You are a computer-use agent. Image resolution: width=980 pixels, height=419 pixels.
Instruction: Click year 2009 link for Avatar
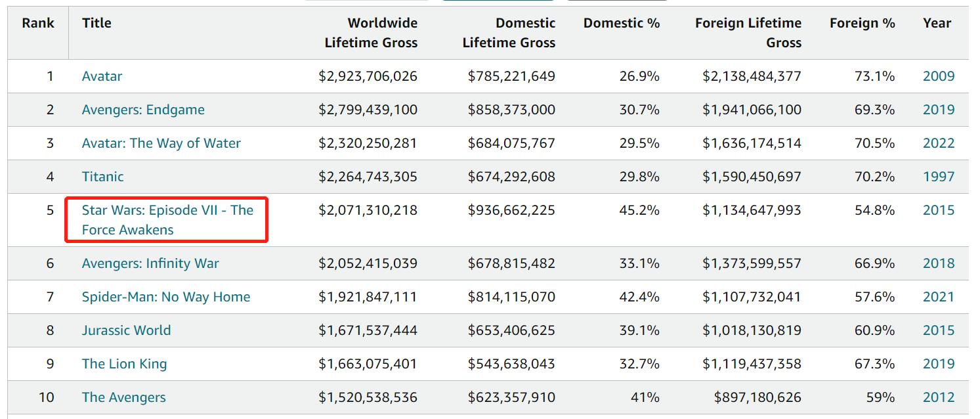click(x=938, y=76)
